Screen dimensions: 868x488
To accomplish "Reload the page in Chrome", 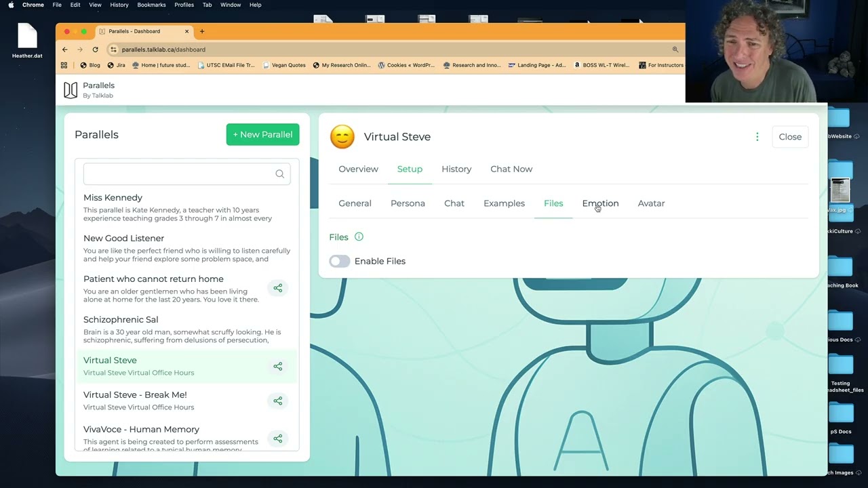I will click(x=95, y=49).
